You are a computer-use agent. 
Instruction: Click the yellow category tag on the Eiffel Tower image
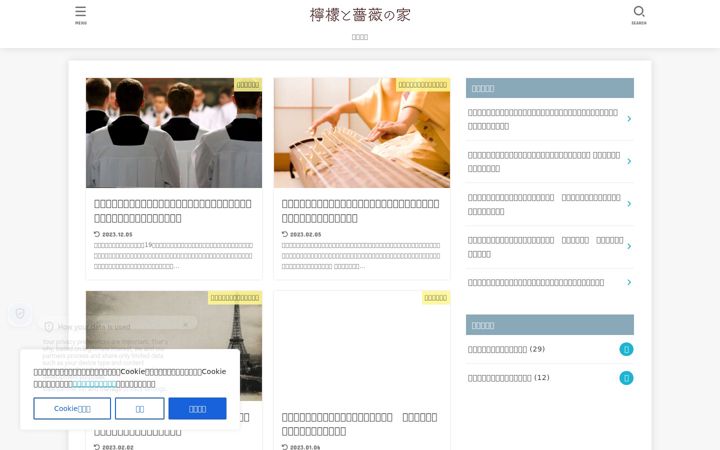click(235, 298)
